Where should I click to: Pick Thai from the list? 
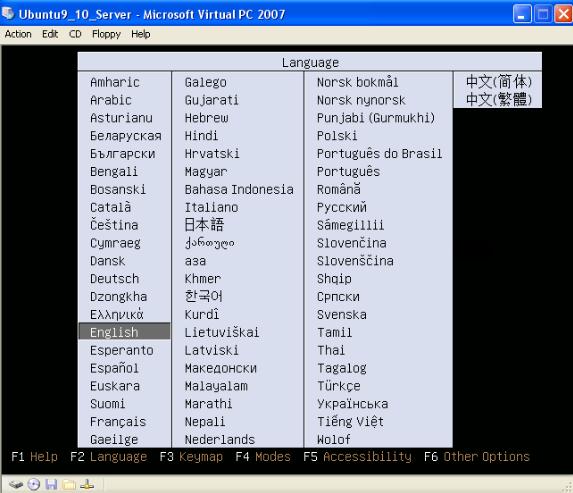click(331, 350)
